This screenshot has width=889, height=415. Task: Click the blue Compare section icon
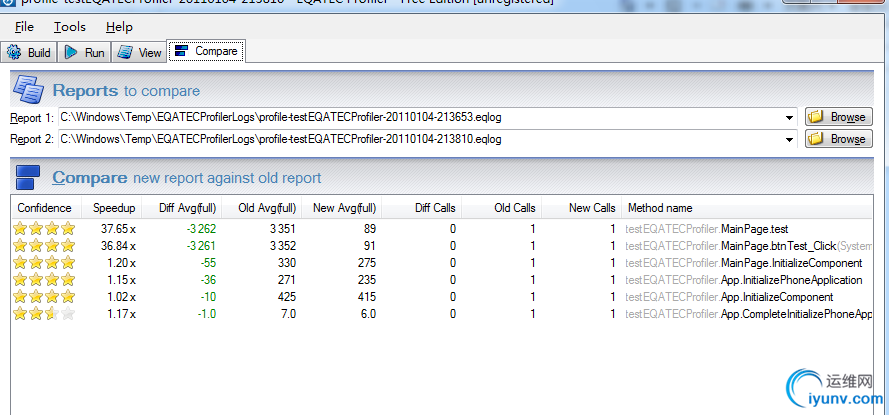pyautogui.click(x=28, y=177)
